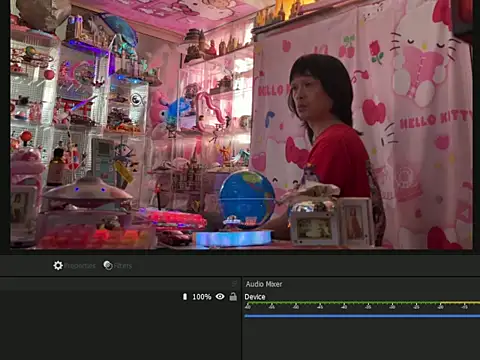Click the sources dock popout icon
The height and width of the screenshot is (360, 480).
click(x=234, y=284)
